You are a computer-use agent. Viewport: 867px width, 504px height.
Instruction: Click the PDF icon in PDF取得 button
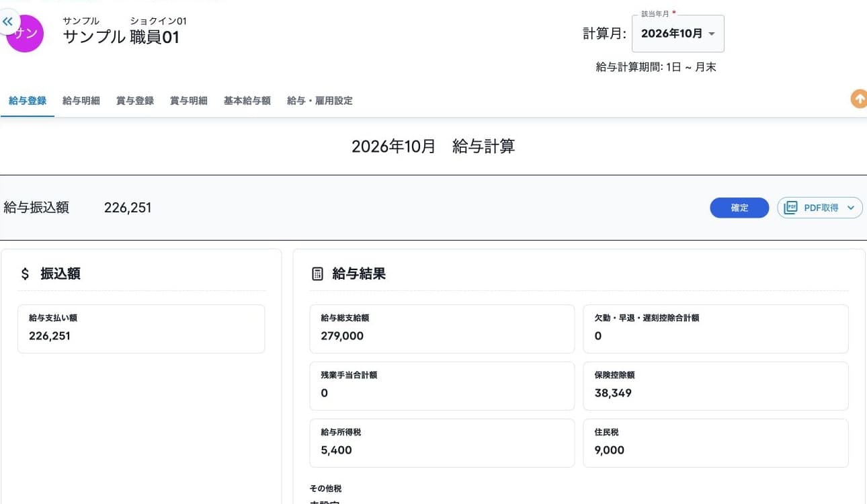[791, 208]
